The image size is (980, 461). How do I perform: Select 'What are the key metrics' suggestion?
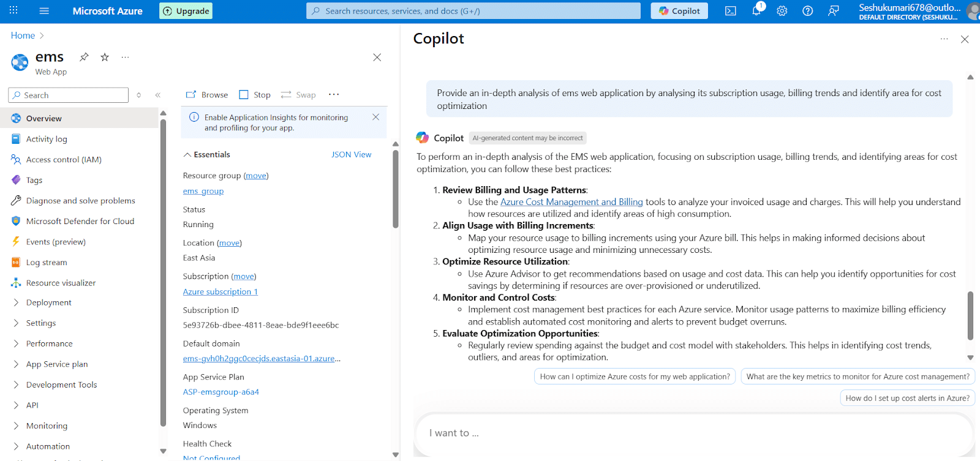point(858,377)
